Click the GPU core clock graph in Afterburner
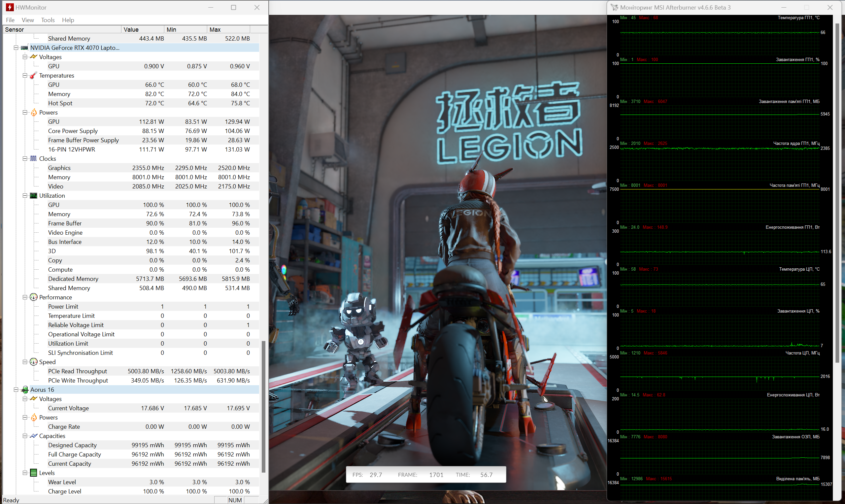The image size is (845, 504). pyautogui.click(x=720, y=164)
